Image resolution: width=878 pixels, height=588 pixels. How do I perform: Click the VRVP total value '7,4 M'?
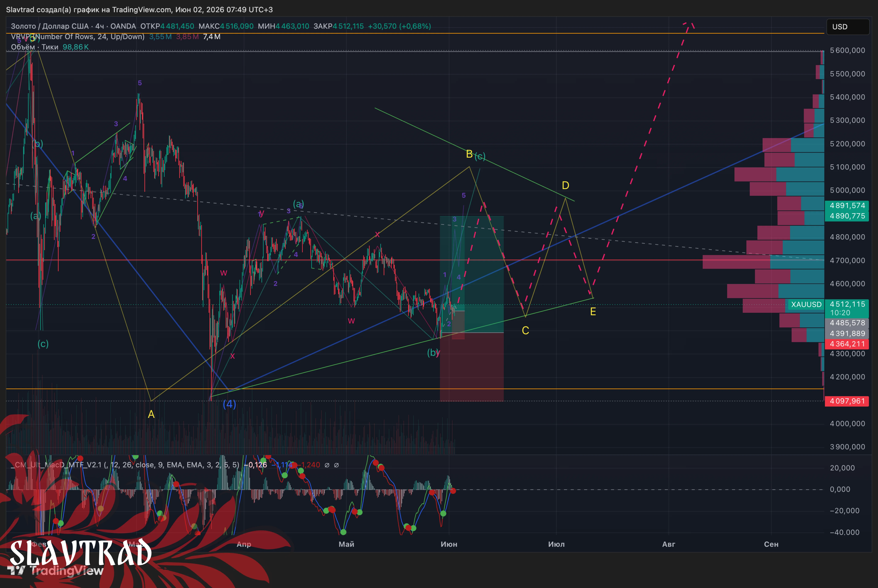click(212, 37)
